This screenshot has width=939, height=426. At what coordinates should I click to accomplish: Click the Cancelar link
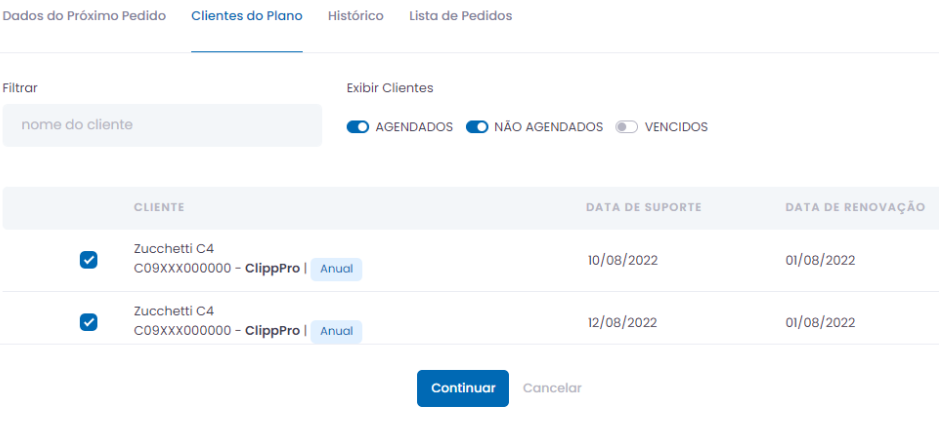552,388
